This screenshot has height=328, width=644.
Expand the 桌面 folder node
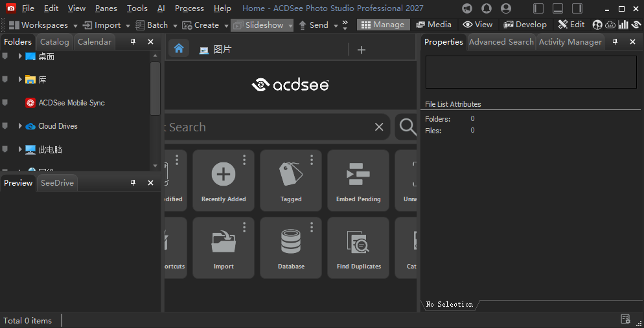click(19, 56)
